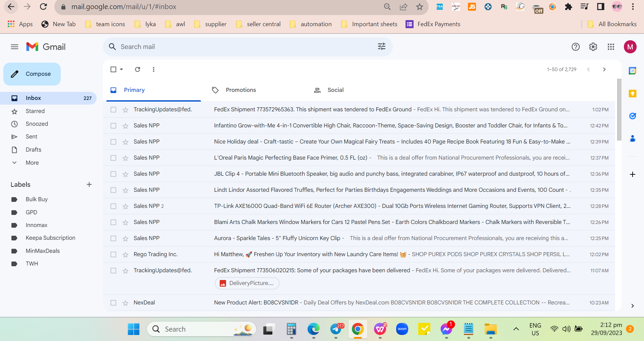Image resolution: width=644 pixels, height=341 pixels.
Task: Open the MinMaxDeals label
Action: click(x=43, y=251)
